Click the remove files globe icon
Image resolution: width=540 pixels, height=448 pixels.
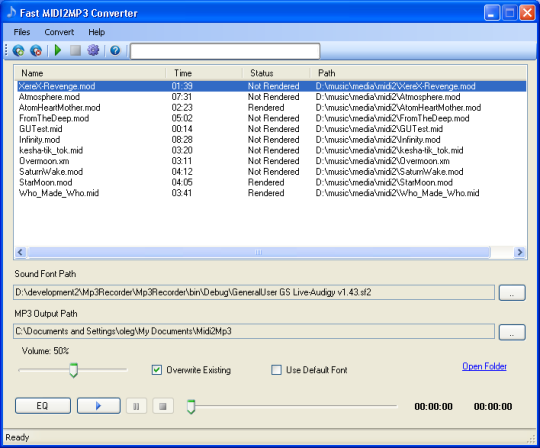[x=36, y=51]
